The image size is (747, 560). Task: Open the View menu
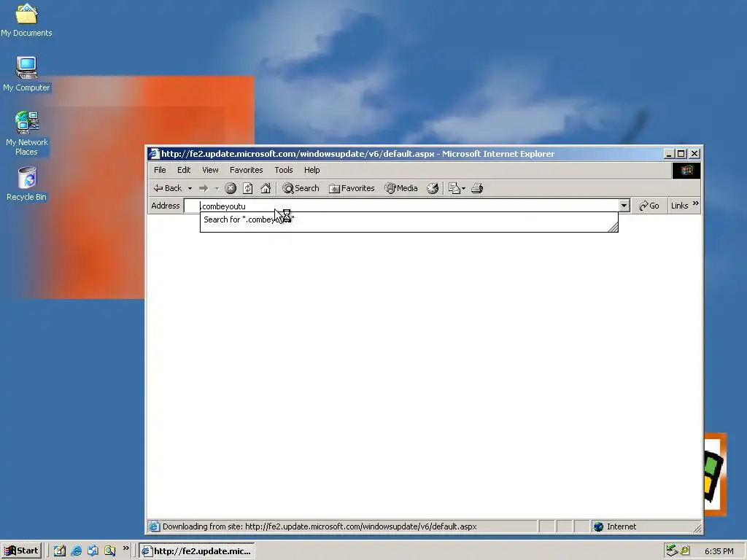click(x=210, y=170)
